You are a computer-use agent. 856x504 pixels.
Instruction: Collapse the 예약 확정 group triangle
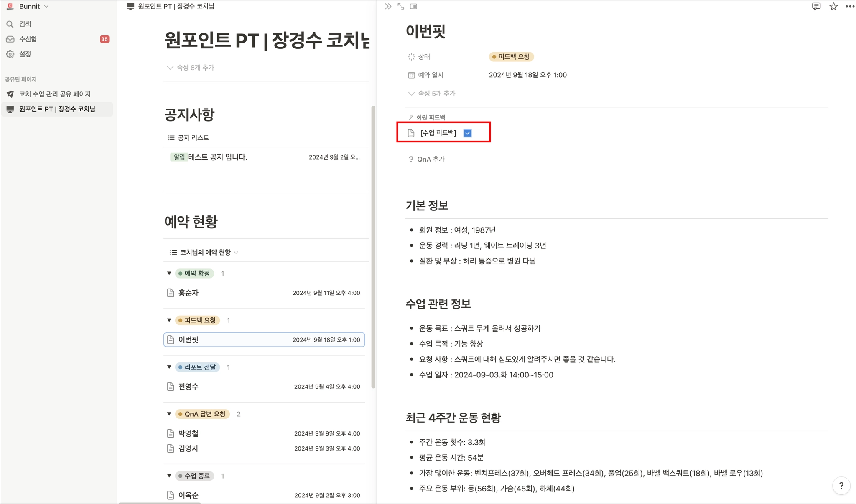pos(169,274)
